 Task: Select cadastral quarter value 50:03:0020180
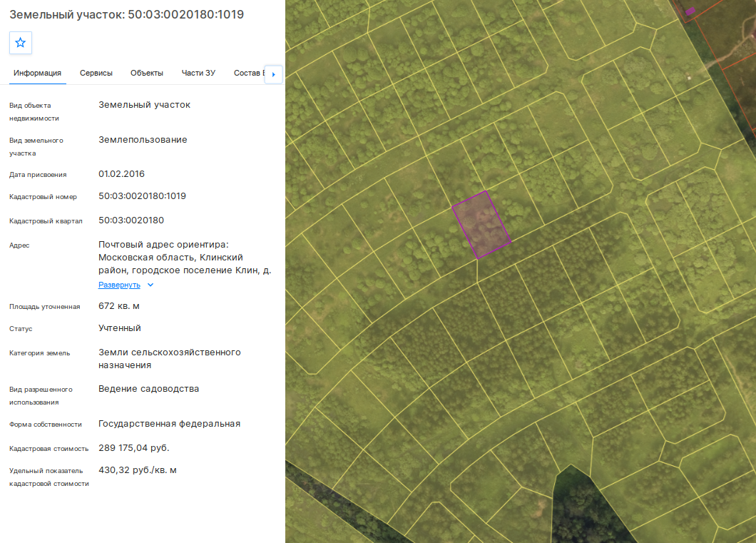pyautogui.click(x=131, y=220)
